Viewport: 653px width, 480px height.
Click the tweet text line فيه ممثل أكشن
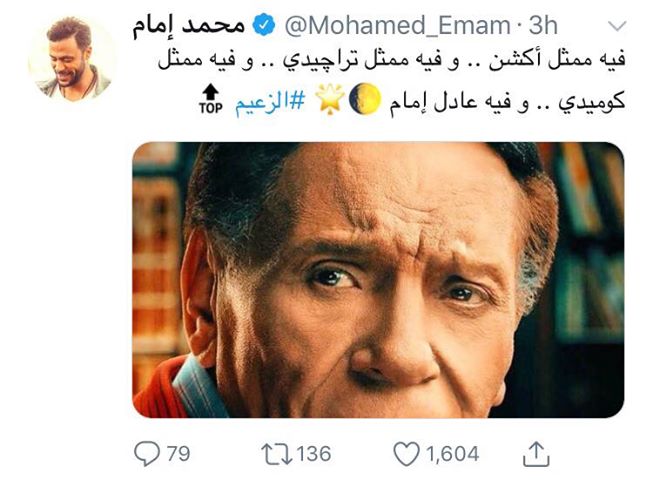pyautogui.click(x=557, y=59)
